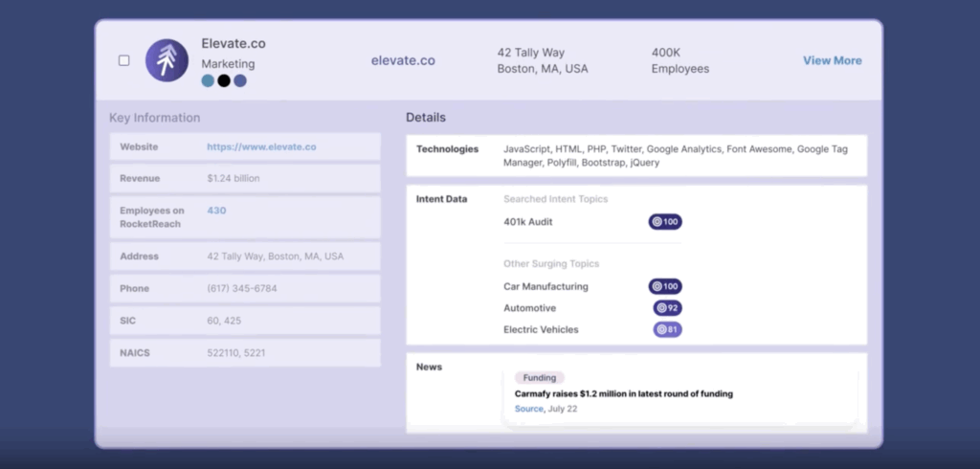Click the purple social dot icon
This screenshot has height=469, width=980.
[x=240, y=81]
